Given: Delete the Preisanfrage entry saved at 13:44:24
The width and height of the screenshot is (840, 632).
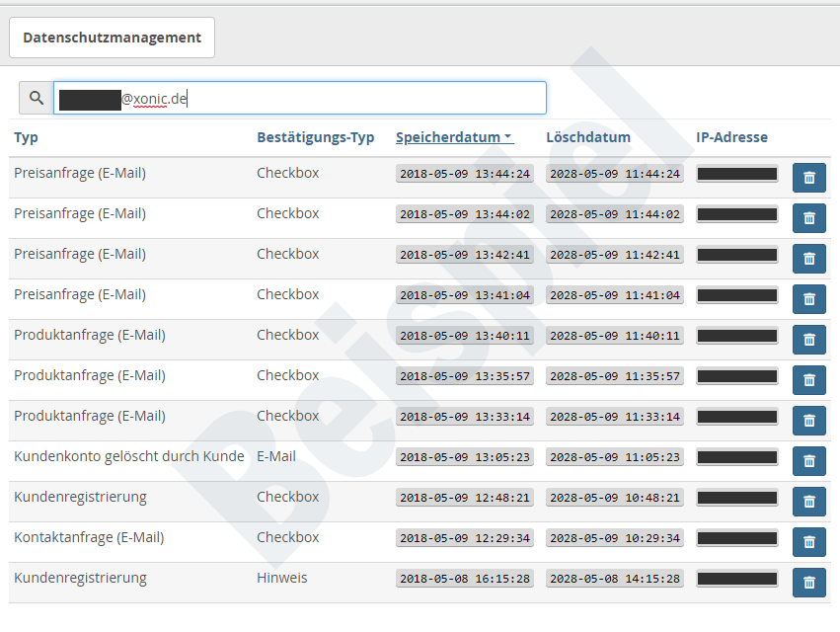Looking at the screenshot, I should (809, 178).
